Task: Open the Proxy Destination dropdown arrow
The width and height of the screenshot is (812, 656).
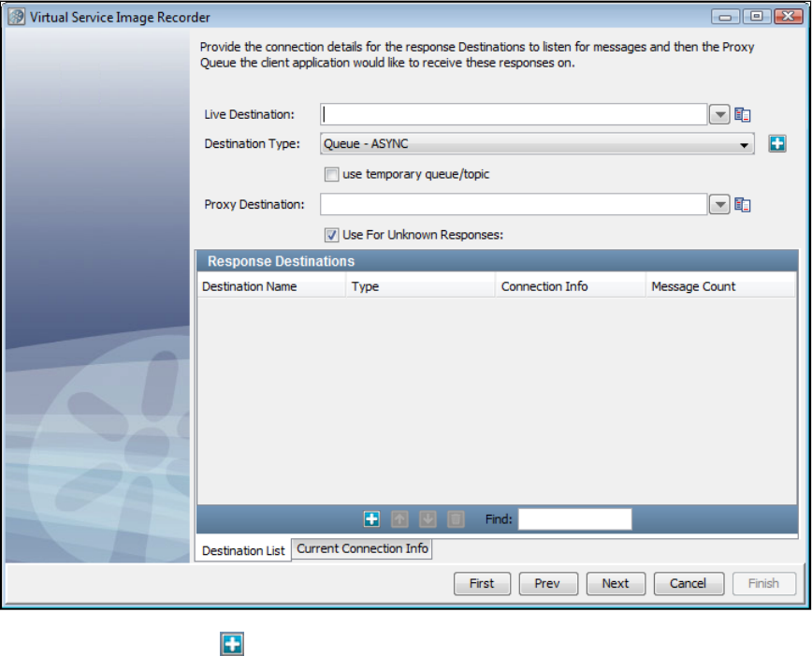Action: pos(719,205)
